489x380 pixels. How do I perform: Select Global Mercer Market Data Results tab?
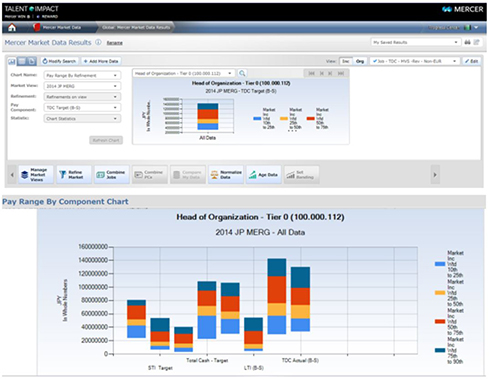tap(136, 27)
